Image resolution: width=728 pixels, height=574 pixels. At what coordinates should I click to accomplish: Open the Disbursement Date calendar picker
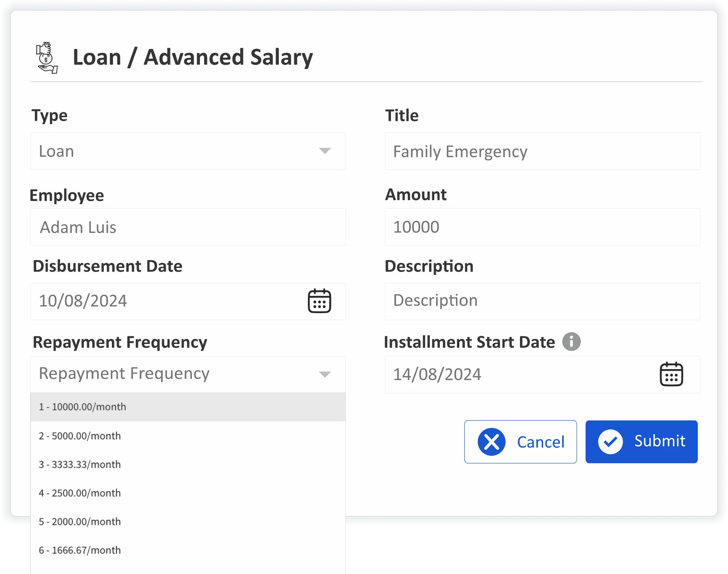(x=319, y=301)
